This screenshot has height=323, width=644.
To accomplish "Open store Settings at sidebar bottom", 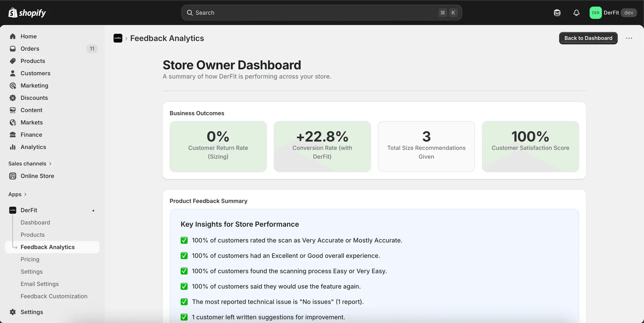I will pos(52,312).
